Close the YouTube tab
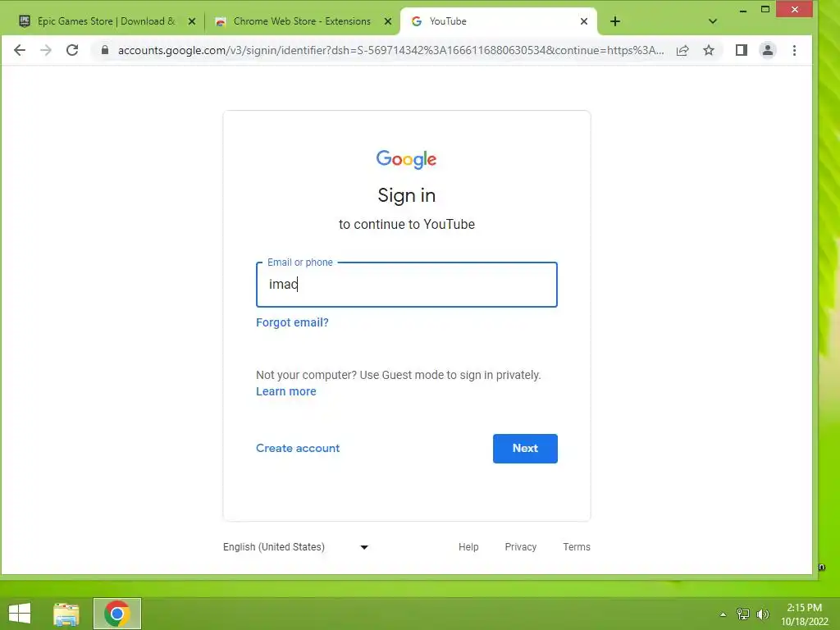This screenshot has width=840, height=630. point(584,21)
